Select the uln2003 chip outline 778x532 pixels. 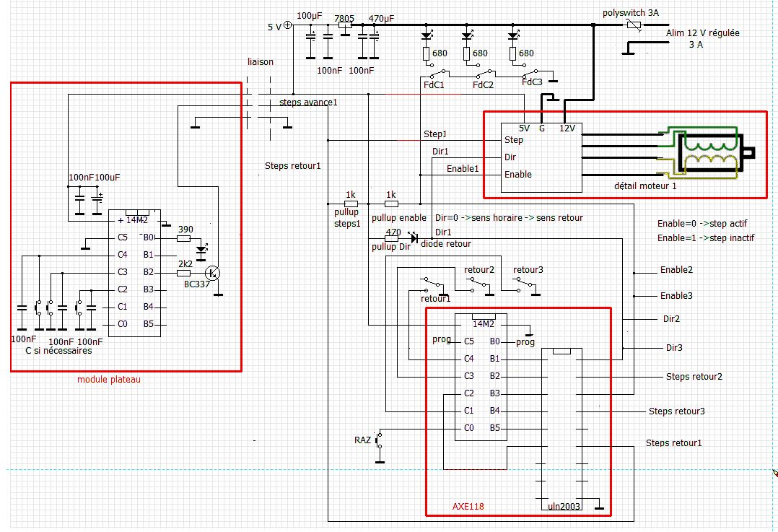pos(561,429)
